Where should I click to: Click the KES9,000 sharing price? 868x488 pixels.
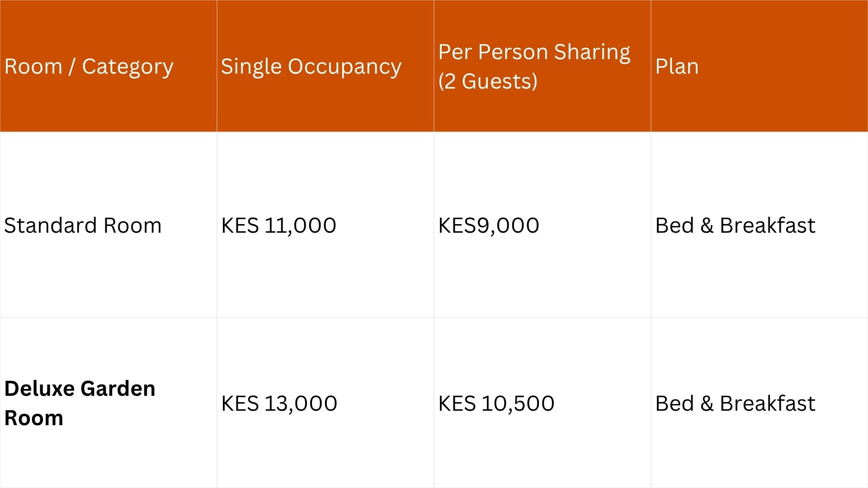(x=489, y=225)
